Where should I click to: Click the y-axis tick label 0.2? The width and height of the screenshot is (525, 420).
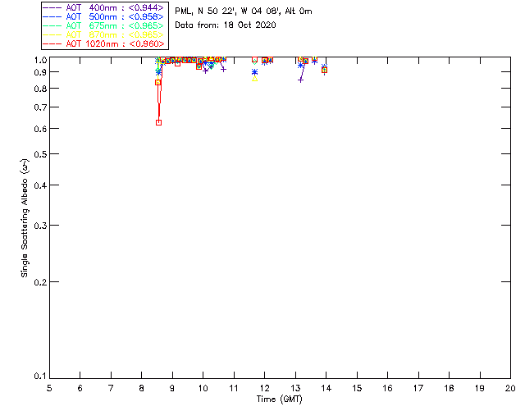(40, 282)
